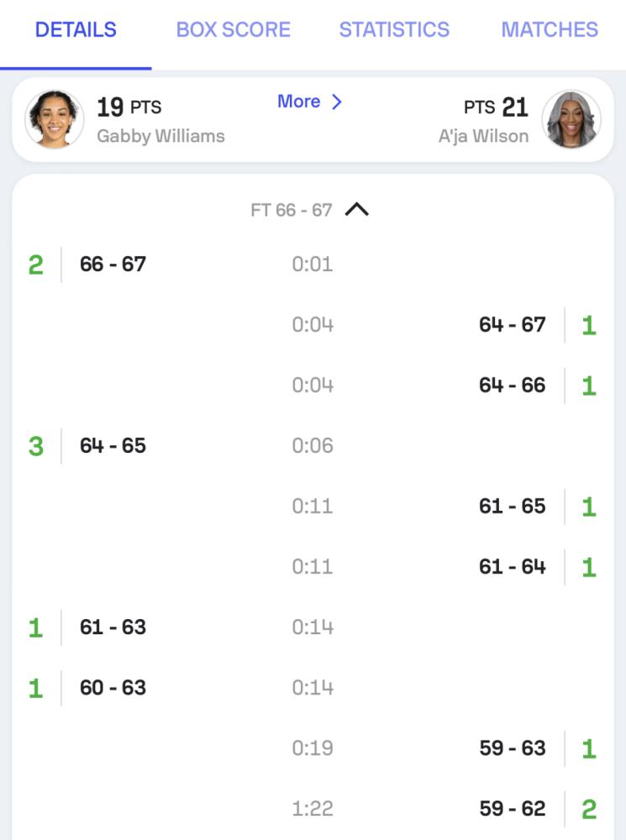
Task: Click the More link chevron
Action: click(336, 102)
